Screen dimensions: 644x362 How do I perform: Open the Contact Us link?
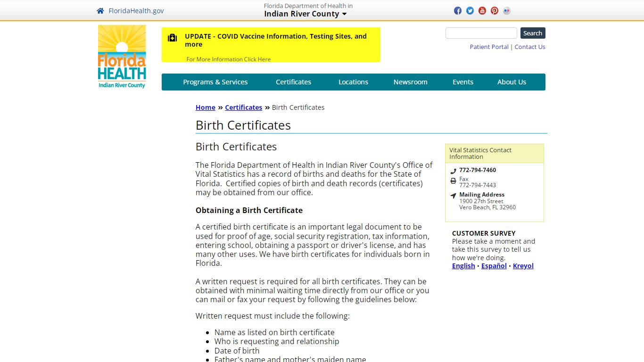tap(530, 47)
